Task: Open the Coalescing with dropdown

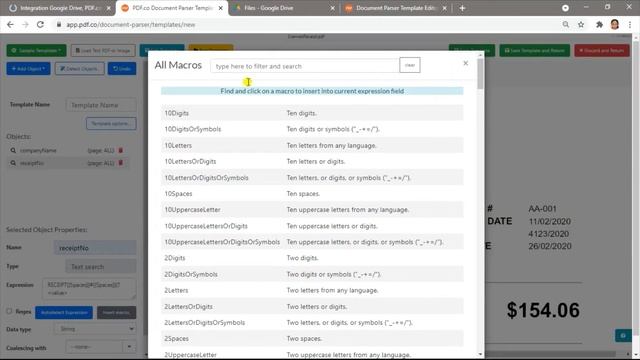Action: (100, 347)
